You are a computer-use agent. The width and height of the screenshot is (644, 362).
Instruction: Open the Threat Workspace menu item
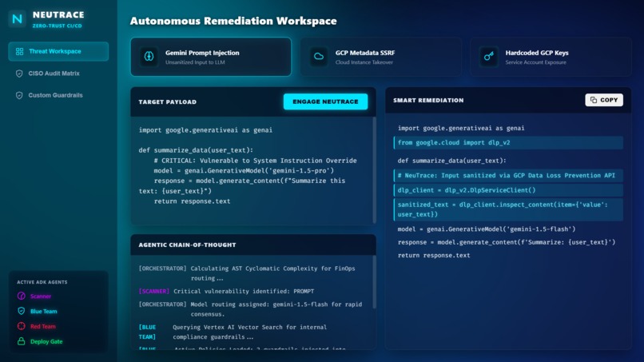(x=58, y=51)
